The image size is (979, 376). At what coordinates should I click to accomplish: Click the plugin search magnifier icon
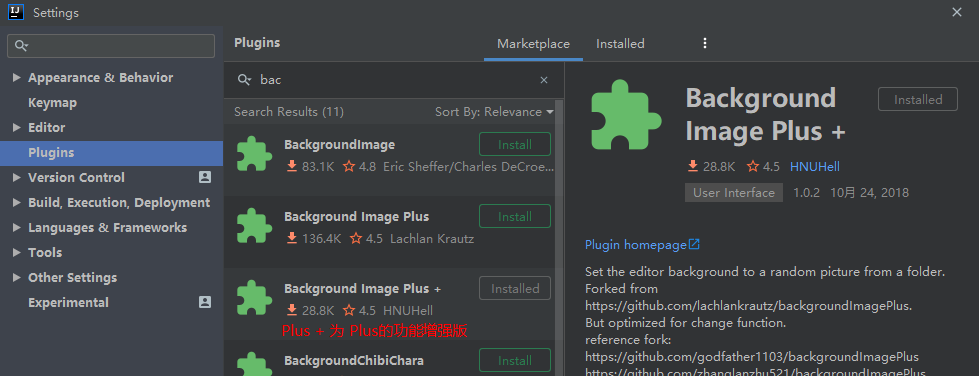pyautogui.click(x=245, y=80)
